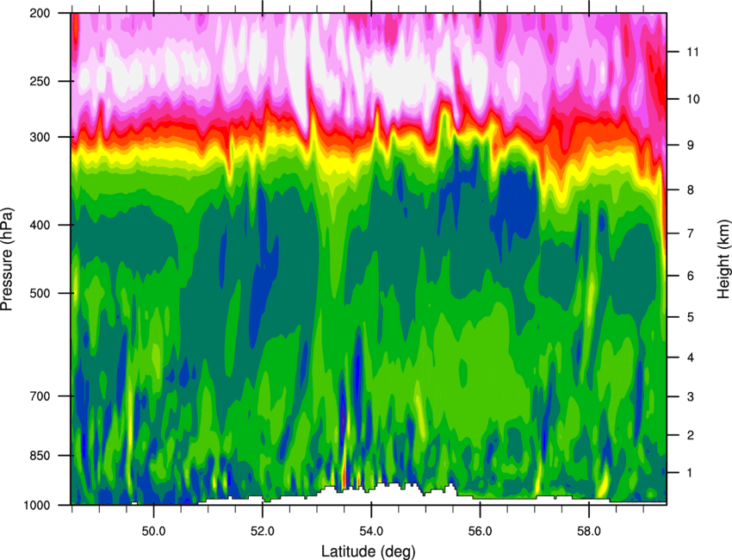Viewport: 732px width, 560px height.
Task: Click the 'Latitude (deg)' axis title
Action: (x=368, y=551)
